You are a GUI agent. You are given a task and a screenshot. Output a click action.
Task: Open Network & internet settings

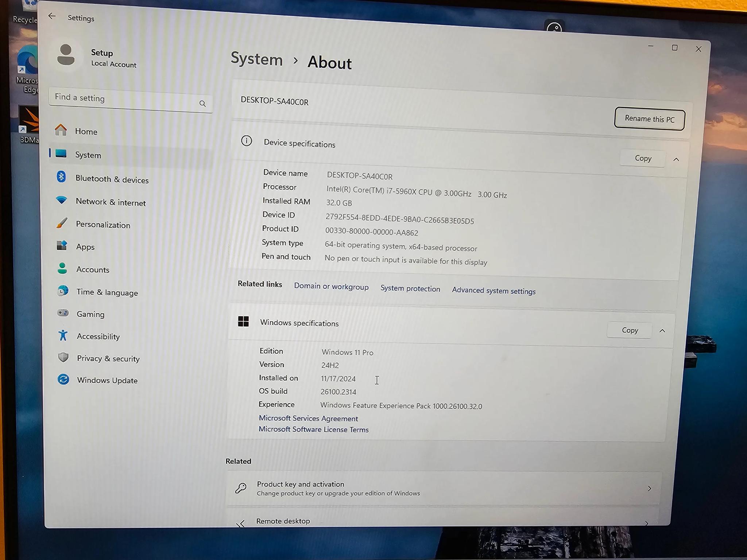pos(130,202)
